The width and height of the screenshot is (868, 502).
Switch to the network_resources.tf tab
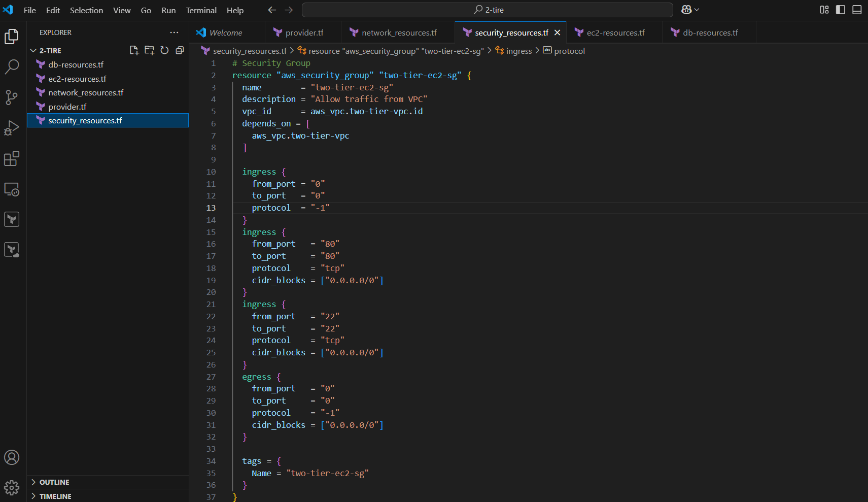coord(398,32)
